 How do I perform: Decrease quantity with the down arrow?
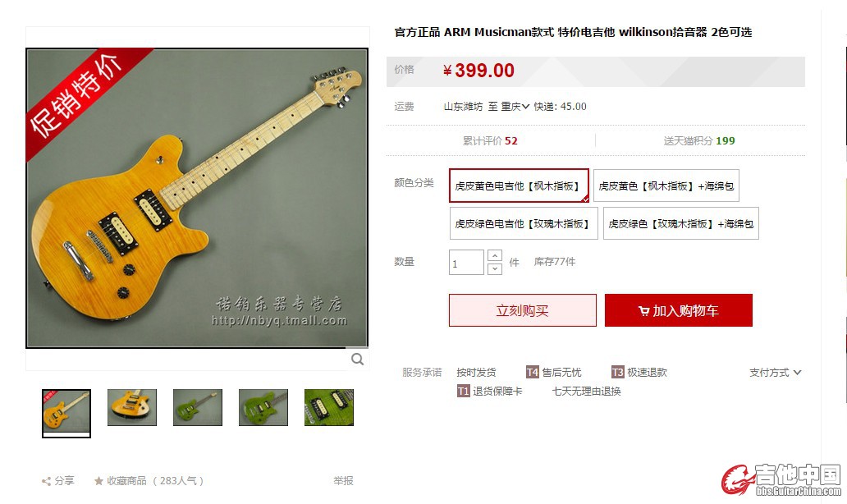[495, 268]
